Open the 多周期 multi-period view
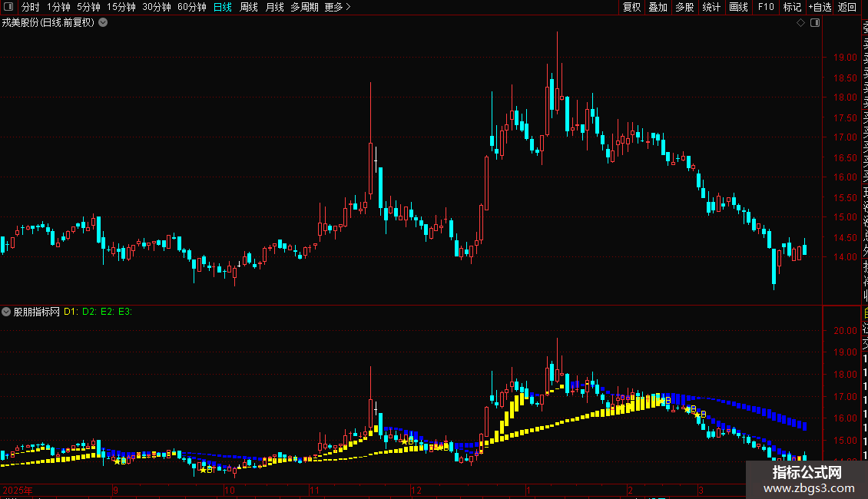The image size is (868, 499). pos(304,7)
